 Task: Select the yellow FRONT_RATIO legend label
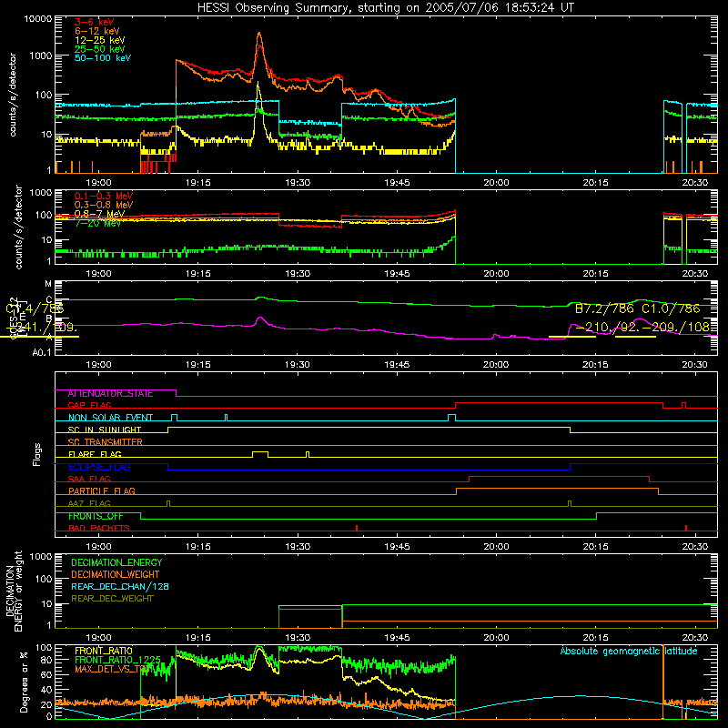coord(104,651)
